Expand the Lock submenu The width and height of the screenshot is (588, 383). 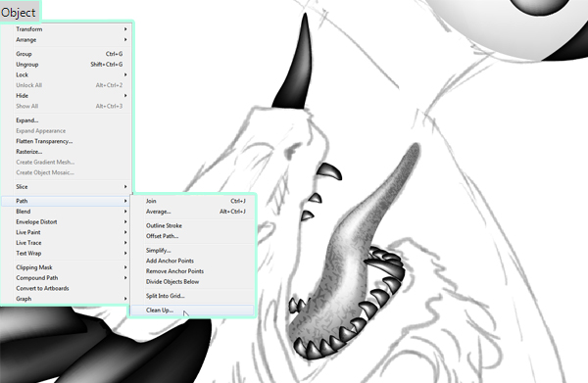66,75
